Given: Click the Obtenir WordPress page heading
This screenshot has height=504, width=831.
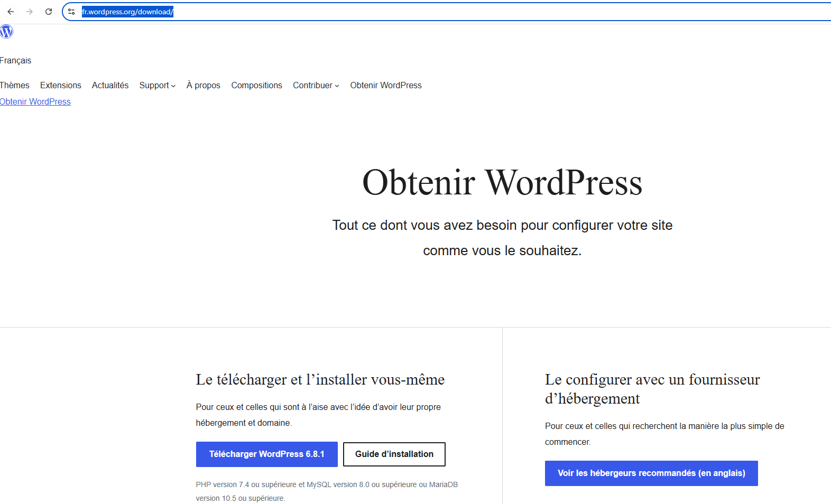Looking at the screenshot, I should (502, 183).
